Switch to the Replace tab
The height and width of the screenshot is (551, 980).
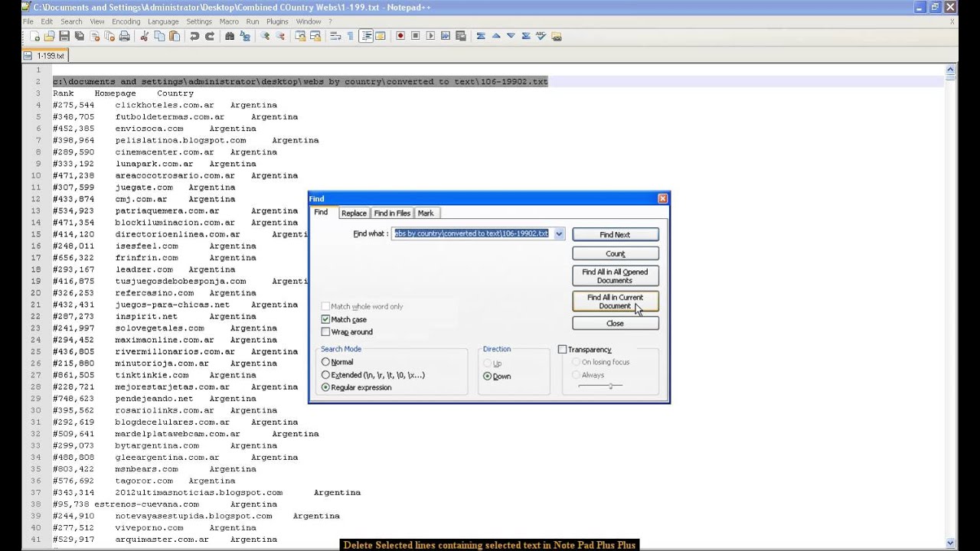(354, 214)
